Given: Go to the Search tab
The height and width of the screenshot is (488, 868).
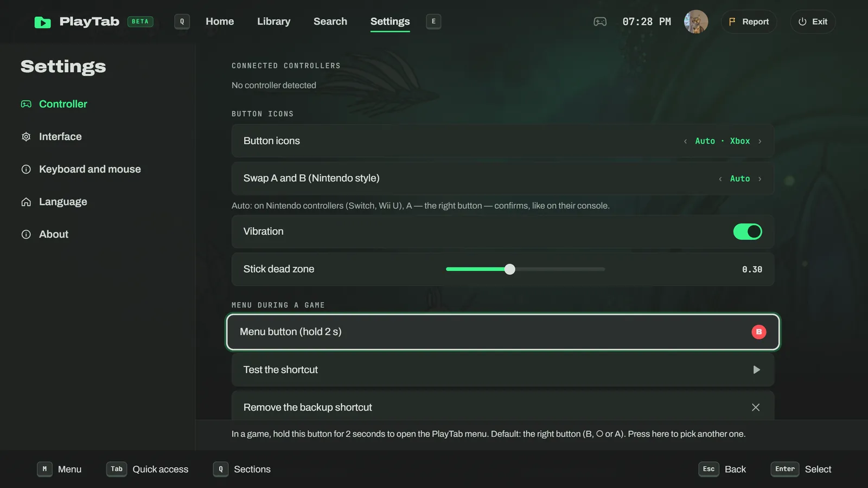Looking at the screenshot, I should click(x=330, y=22).
